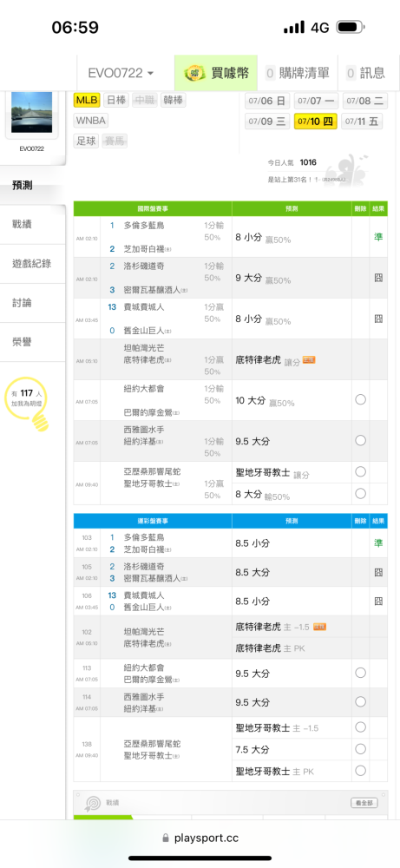
Task: Click the 主推 badge beside 底特律老虎 讓分
Action: point(309,360)
